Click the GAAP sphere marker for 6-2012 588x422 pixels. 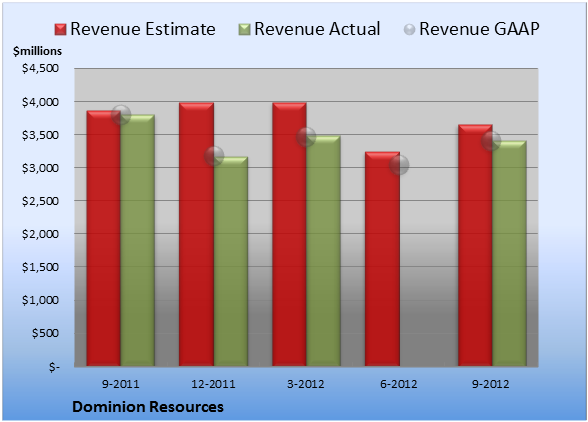[x=399, y=165]
